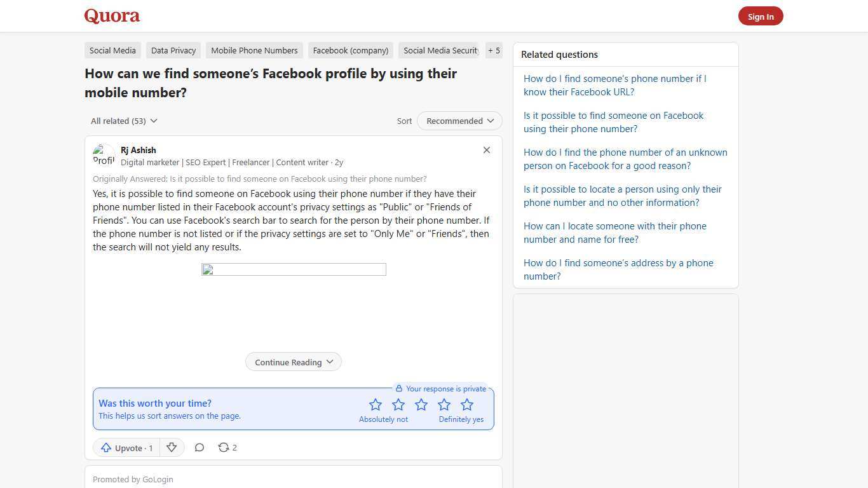Click the Upvote arrow icon
Screen dimensions: 868x488
106,447
